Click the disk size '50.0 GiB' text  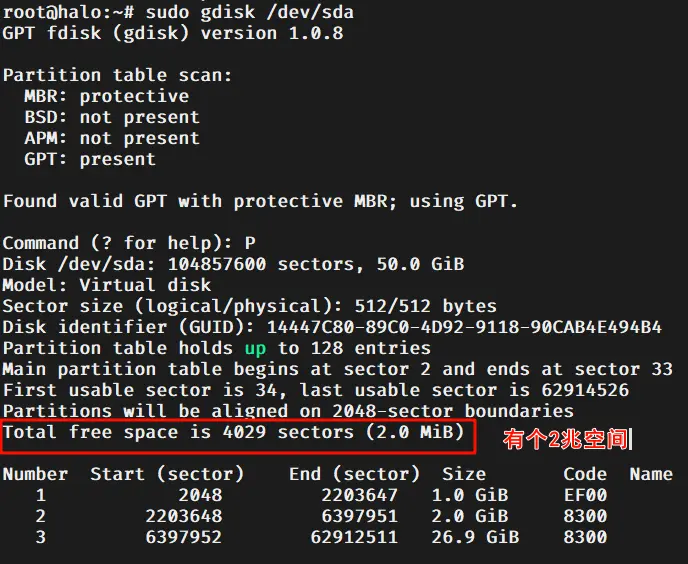pos(420,264)
